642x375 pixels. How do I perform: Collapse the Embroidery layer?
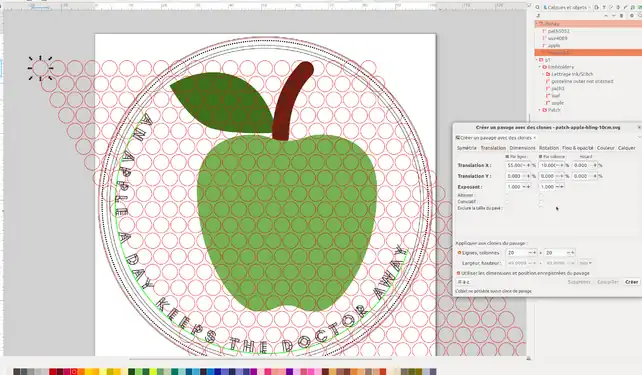(x=540, y=67)
